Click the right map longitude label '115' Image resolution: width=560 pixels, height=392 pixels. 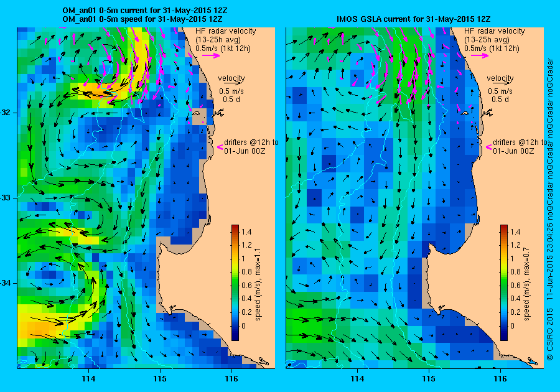point(429,379)
